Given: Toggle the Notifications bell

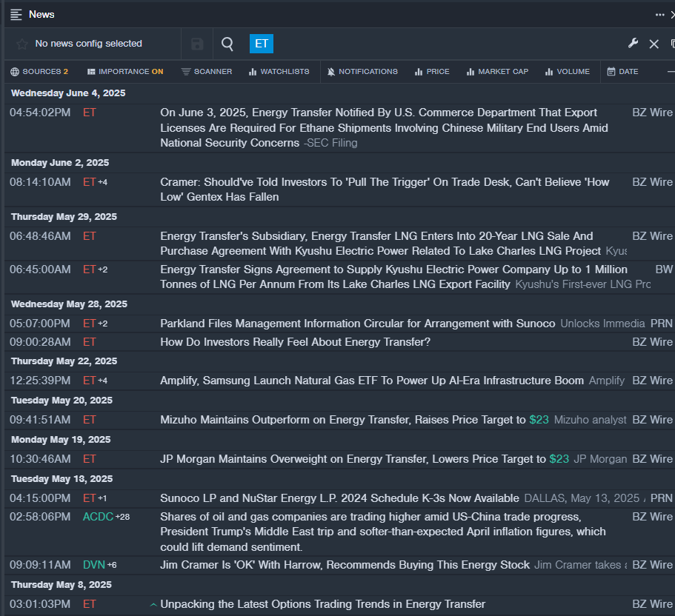Looking at the screenshot, I should coord(362,71).
